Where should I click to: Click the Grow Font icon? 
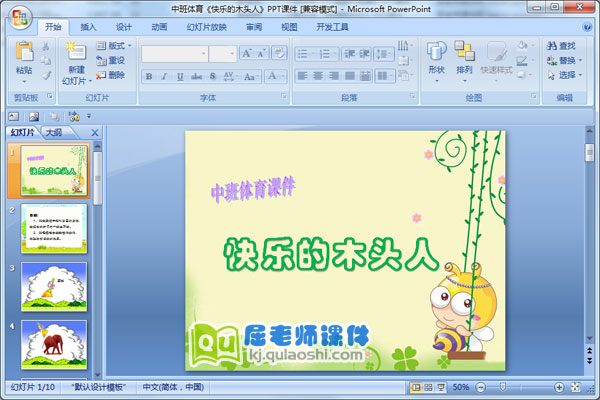[x=246, y=54]
